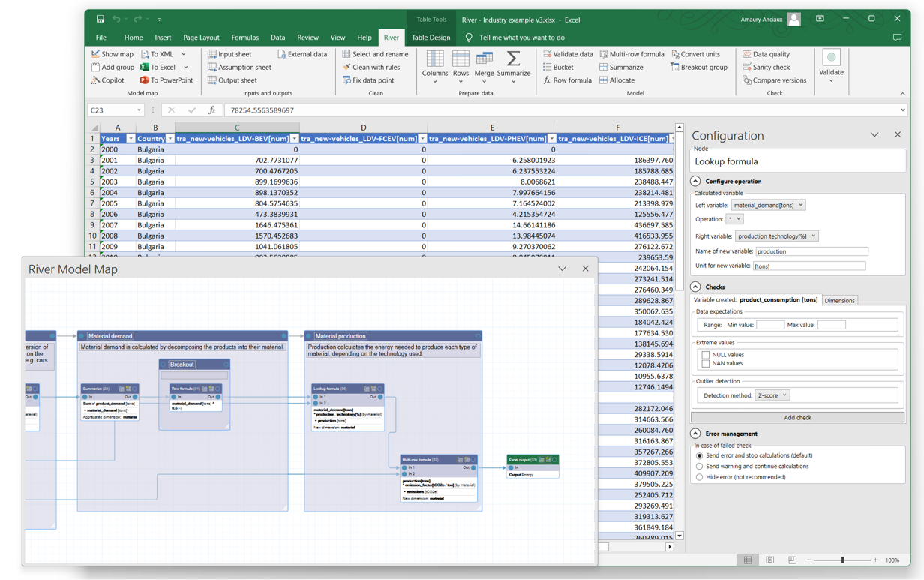Click the Output sheet button
This screenshot has width=924, height=580.
231,80
